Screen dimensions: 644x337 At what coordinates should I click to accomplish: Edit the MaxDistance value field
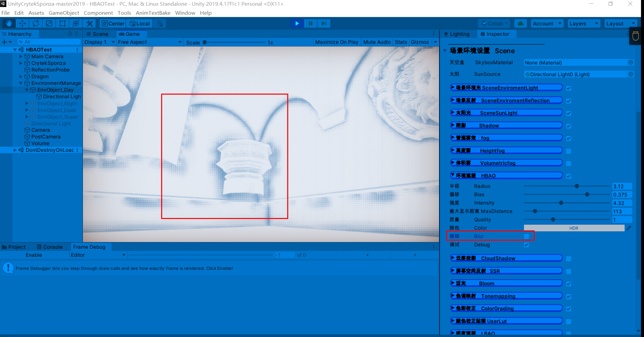(x=622, y=211)
